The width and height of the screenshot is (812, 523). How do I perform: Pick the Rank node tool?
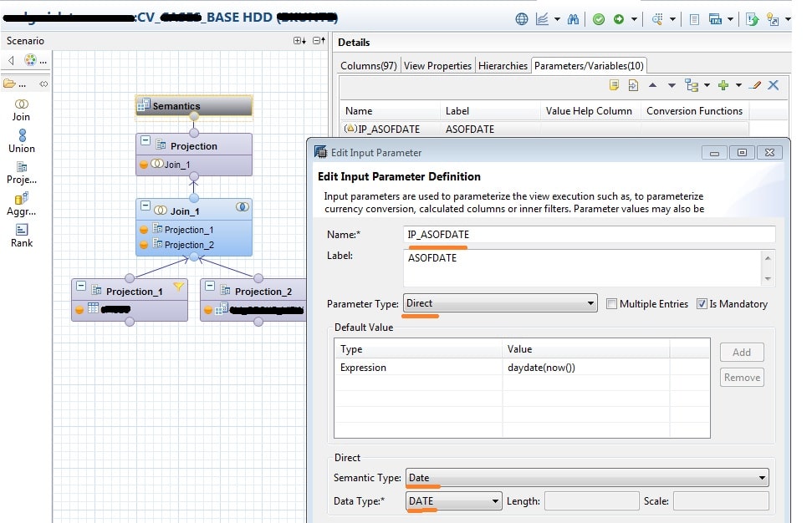pos(22,235)
